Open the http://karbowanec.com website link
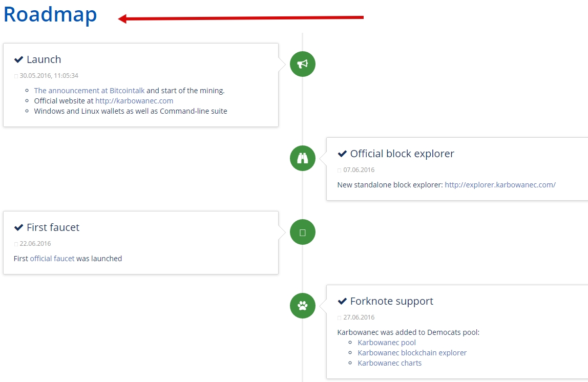Viewport: 588px width, 382px height. (x=134, y=101)
